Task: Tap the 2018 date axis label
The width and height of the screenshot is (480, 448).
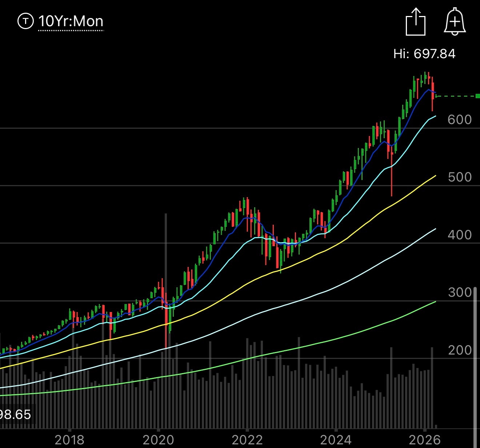Action: (x=69, y=440)
